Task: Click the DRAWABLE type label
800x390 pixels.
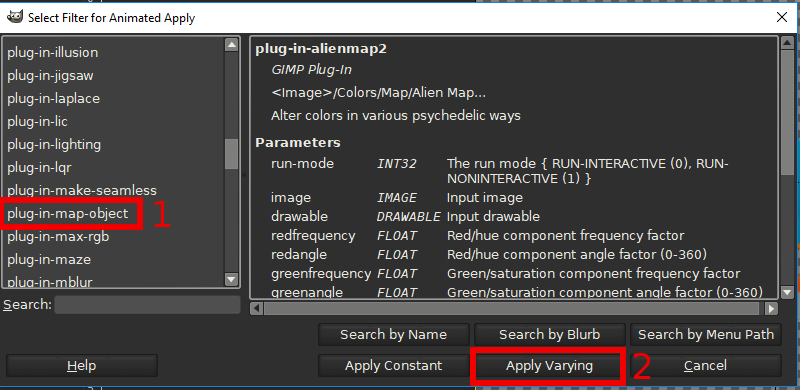Action: (x=408, y=217)
